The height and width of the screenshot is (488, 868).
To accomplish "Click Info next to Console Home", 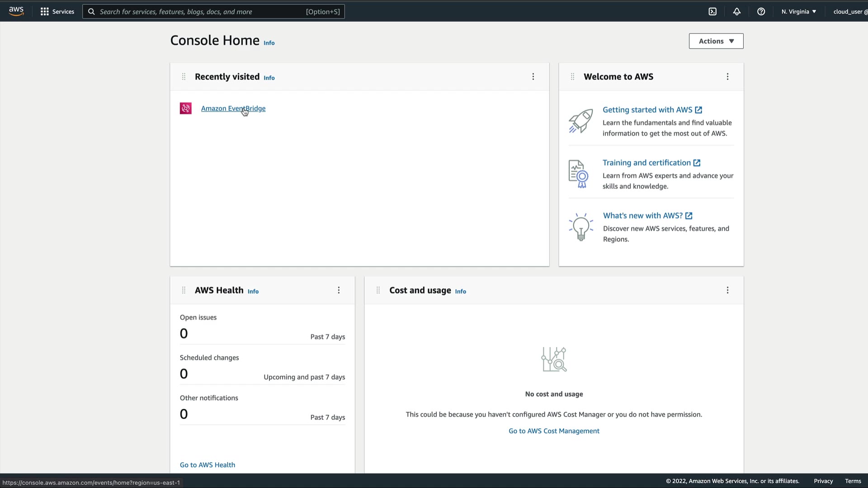I will click(269, 43).
